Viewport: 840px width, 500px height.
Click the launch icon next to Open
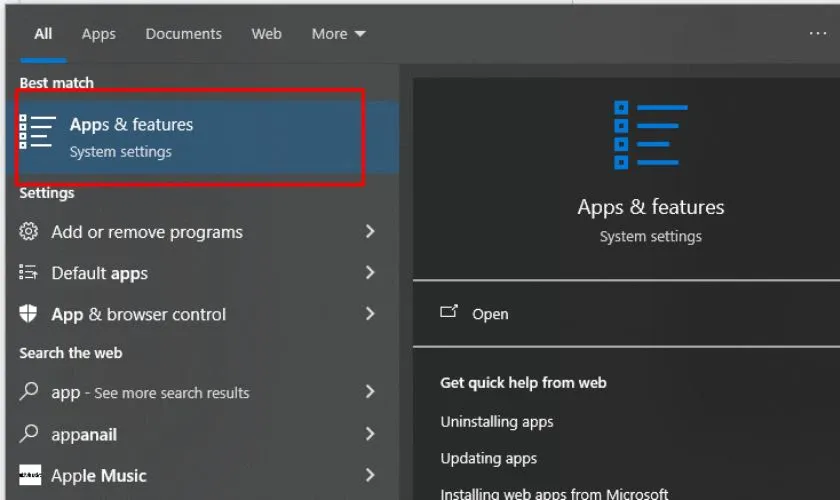[x=449, y=313]
